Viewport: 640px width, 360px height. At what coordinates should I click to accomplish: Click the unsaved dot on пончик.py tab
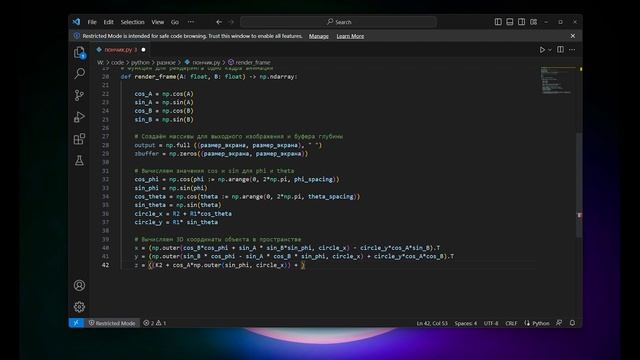pyautogui.click(x=143, y=50)
